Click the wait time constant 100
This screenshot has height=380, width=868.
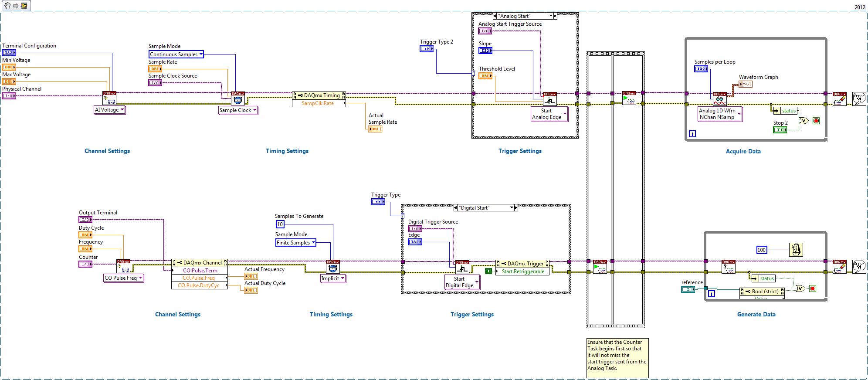point(761,250)
